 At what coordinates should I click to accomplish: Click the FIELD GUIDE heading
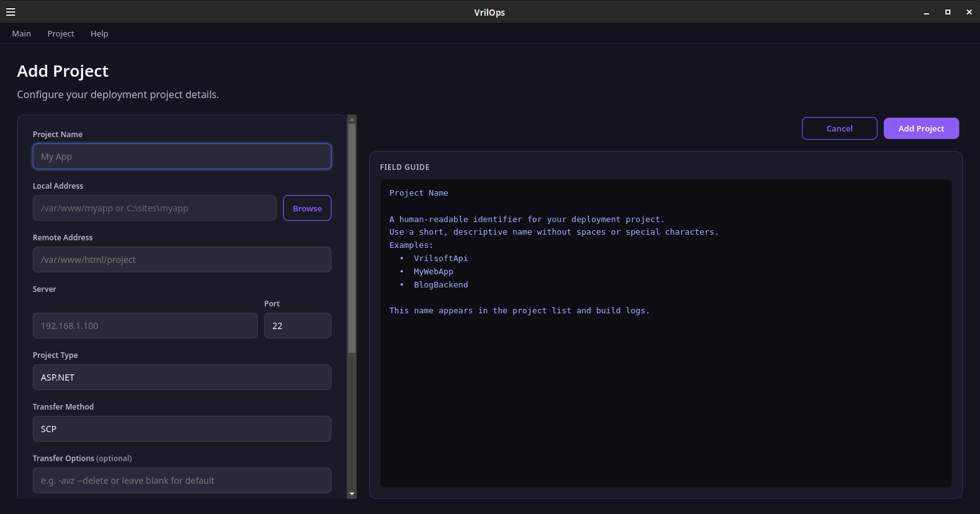404,167
